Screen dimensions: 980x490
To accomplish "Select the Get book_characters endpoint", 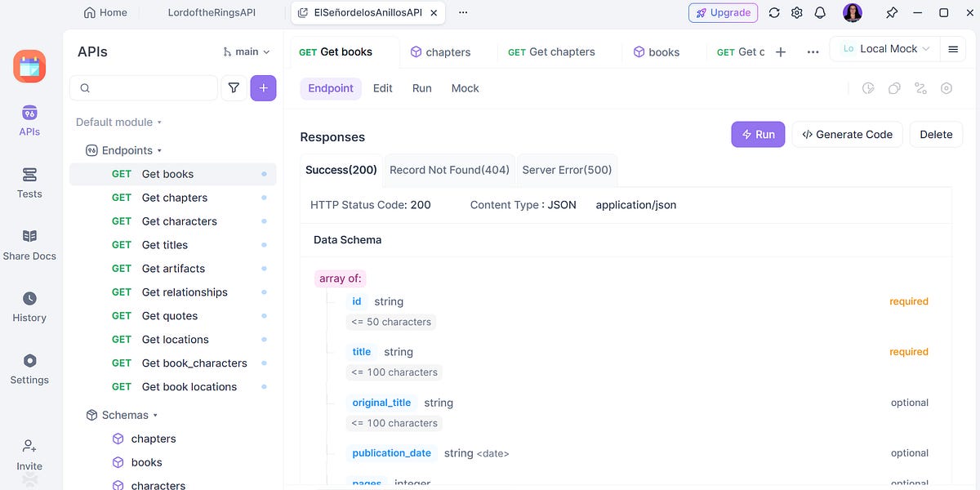I will (173, 363).
